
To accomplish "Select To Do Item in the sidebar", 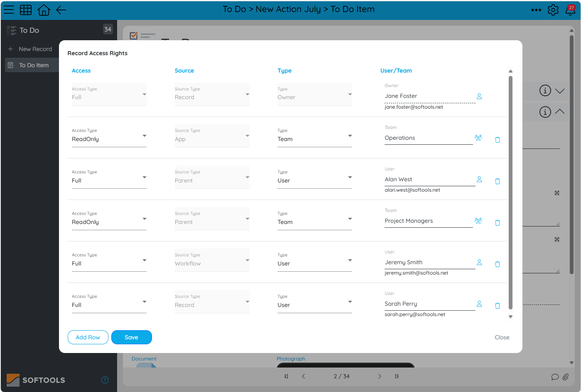I will pyautogui.click(x=33, y=65).
